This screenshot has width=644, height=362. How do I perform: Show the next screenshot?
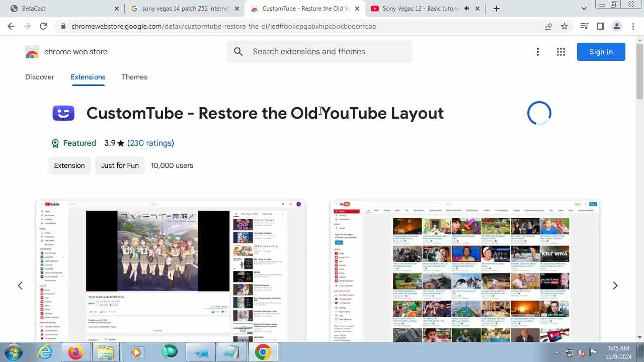615,286
